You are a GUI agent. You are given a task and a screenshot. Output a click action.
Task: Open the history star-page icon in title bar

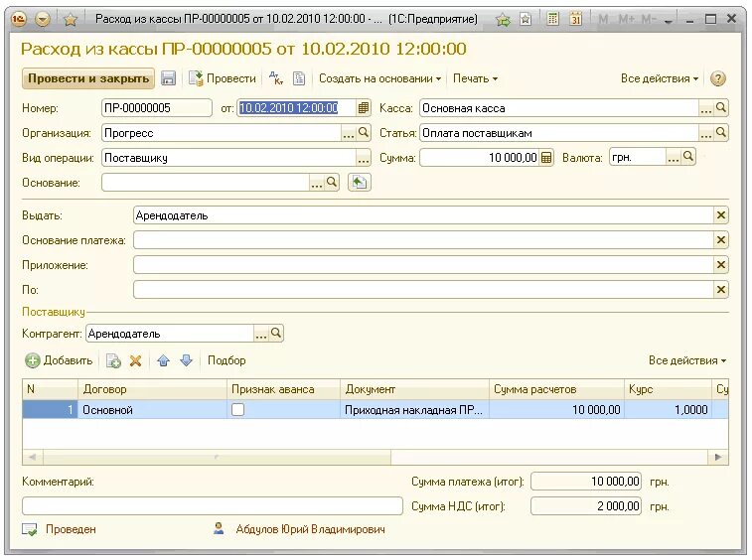pos(526,19)
